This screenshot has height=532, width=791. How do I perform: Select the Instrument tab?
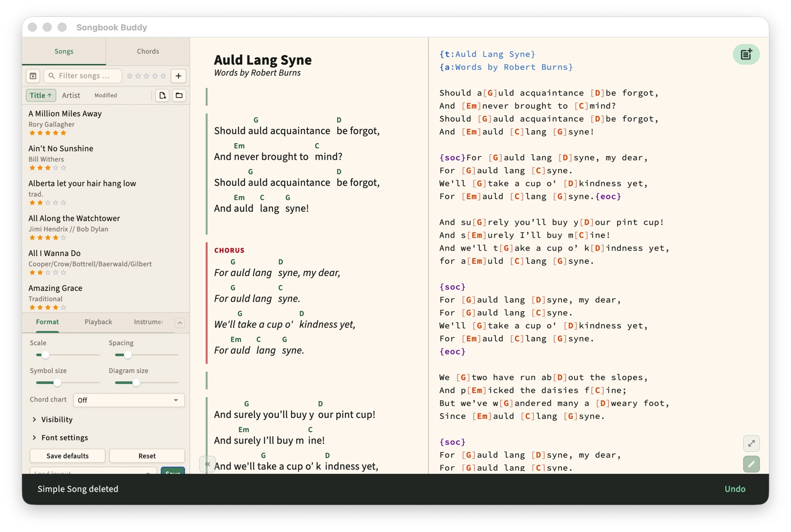[x=148, y=322]
